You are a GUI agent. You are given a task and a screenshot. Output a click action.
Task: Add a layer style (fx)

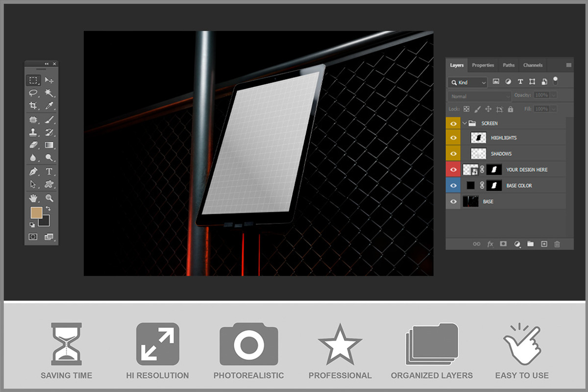click(490, 244)
